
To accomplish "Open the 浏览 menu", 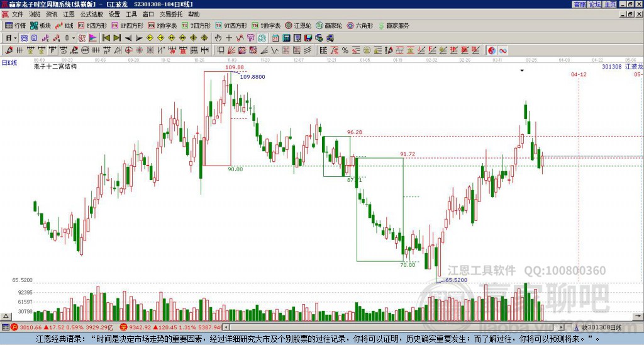I will click(35, 14).
